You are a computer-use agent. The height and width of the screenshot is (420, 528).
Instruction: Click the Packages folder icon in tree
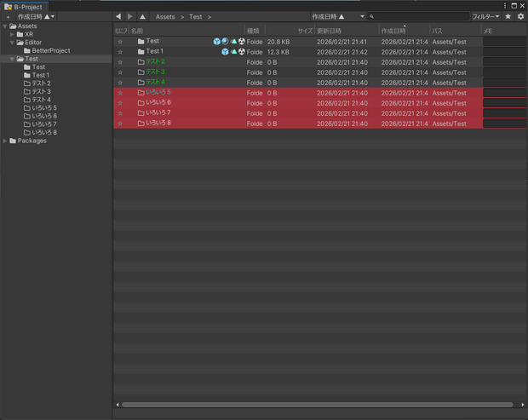pyautogui.click(x=13, y=141)
